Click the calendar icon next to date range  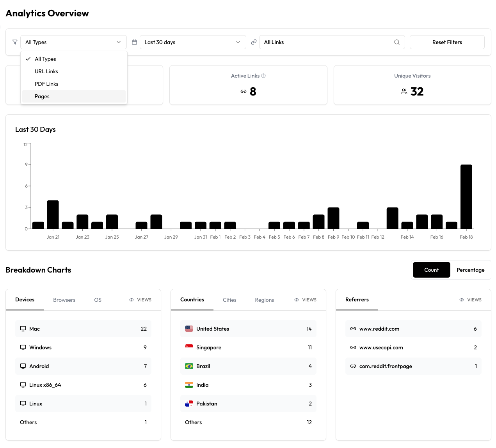tap(134, 42)
